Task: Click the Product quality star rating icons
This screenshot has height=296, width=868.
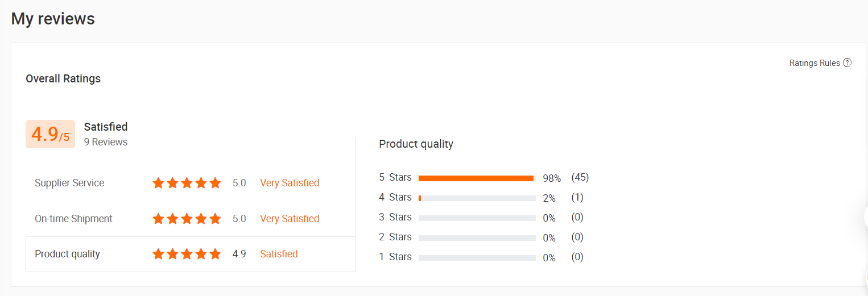Action: pyautogui.click(x=187, y=254)
